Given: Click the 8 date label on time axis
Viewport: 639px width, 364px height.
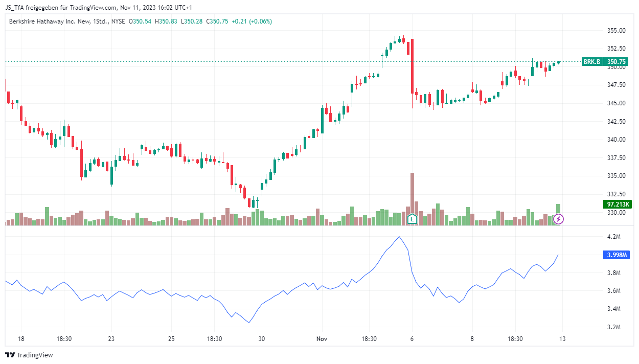Looking at the screenshot, I should point(472,339).
